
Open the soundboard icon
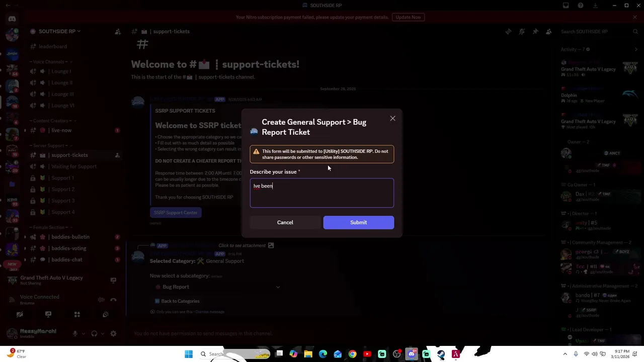click(x=106, y=315)
